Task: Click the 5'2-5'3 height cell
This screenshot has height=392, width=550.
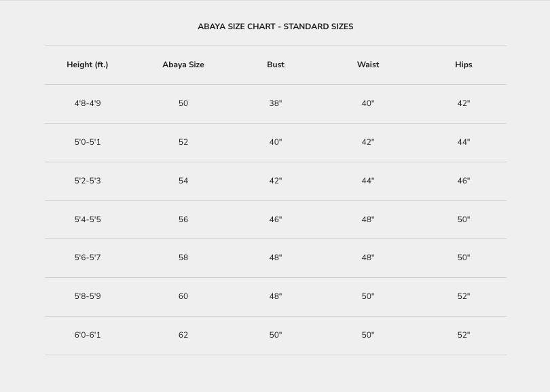Action: click(88, 181)
